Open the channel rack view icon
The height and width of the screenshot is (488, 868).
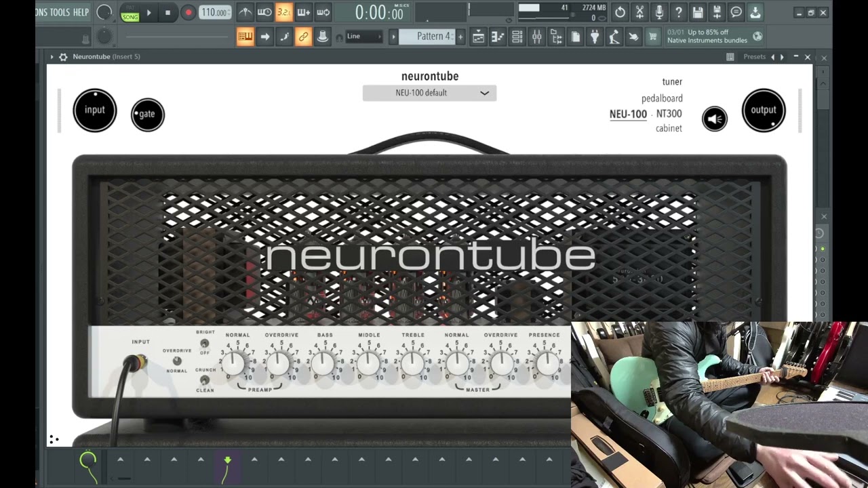(x=517, y=37)
